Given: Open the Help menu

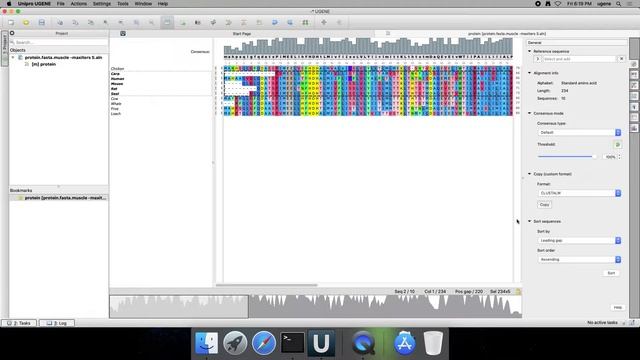Looking at the screenshot, I should click(162, 4).
